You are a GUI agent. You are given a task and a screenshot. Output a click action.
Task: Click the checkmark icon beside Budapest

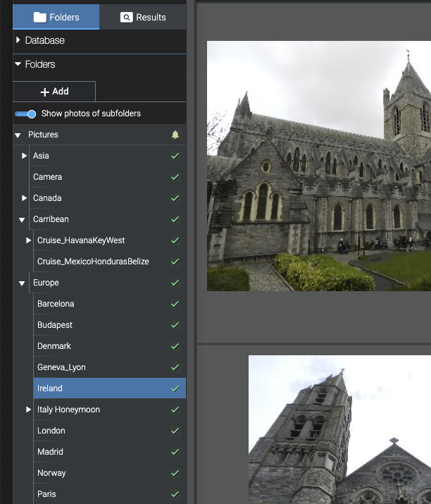pos(175,325)
